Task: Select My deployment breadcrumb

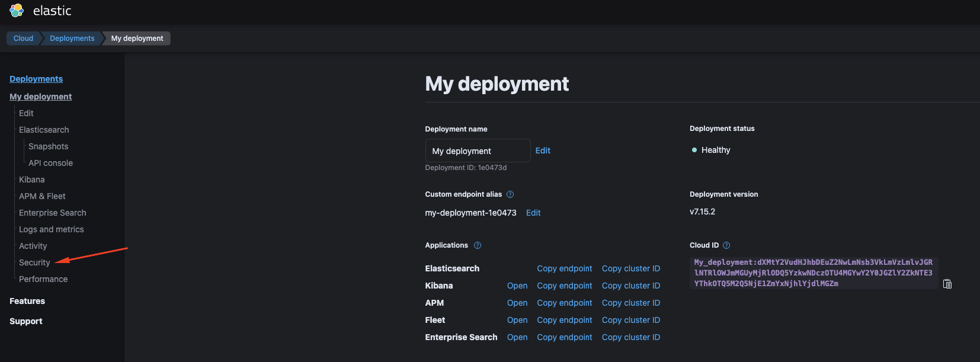Action: (x=137, y=39)
